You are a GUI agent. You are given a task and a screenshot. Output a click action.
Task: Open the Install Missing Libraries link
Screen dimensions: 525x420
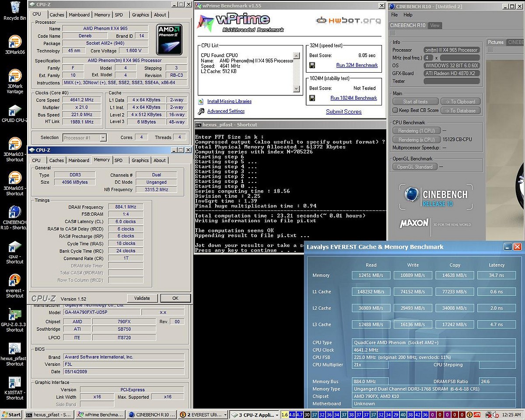click(229, 101)
